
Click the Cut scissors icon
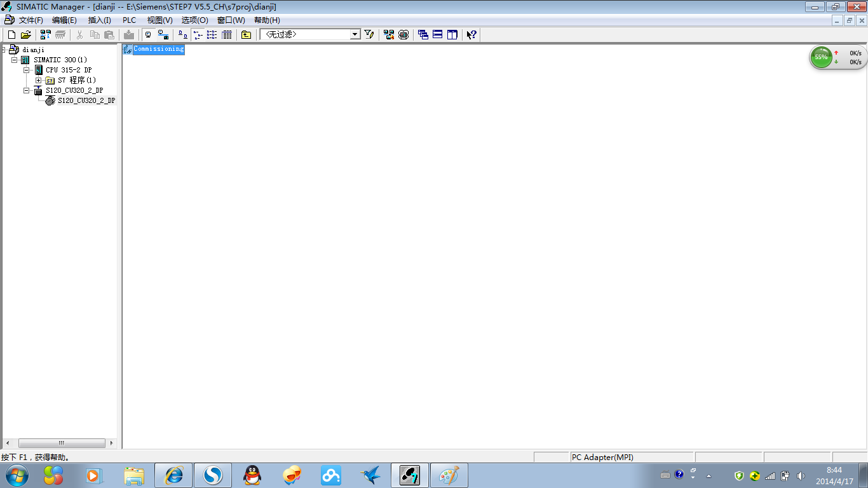pos(80,35)
